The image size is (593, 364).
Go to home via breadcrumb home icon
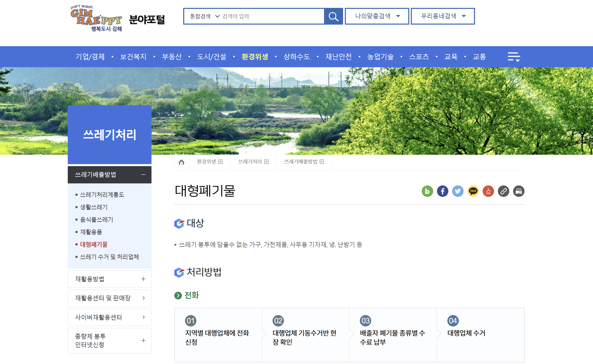pyautogui.click(x=181, y=162)
